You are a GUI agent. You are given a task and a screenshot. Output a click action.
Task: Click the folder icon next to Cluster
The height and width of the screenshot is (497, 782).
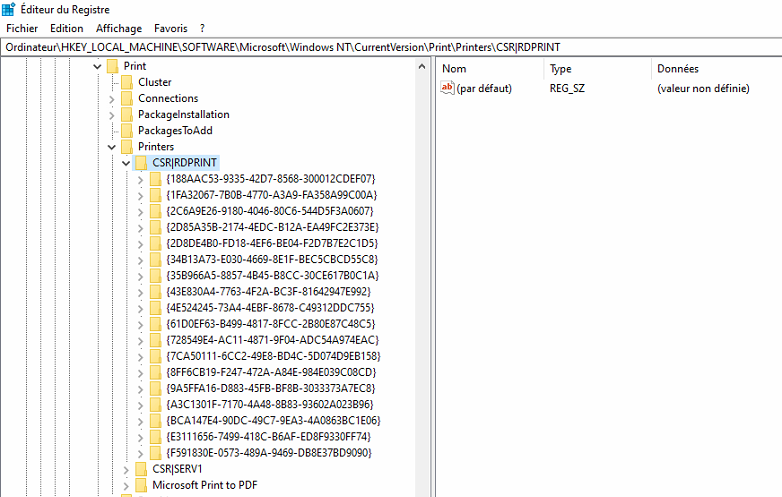pos(127,82)
